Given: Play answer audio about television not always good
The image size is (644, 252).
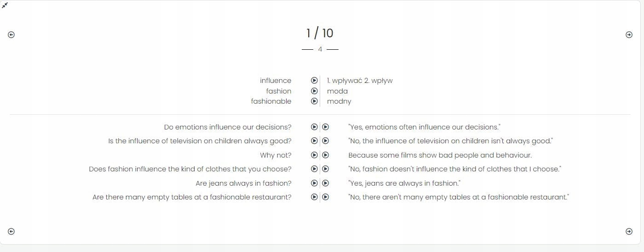Looking at the screenshot, I should click(325, 141).
